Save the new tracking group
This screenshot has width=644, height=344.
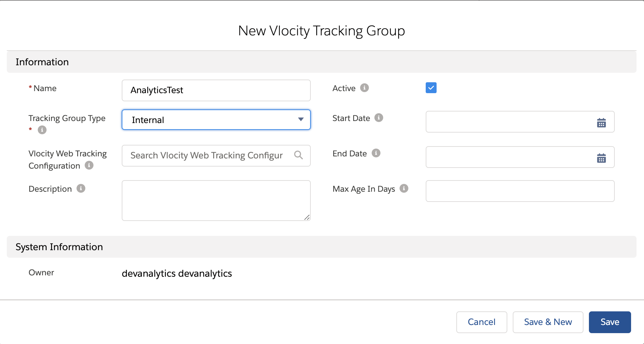tap(610, 322)
